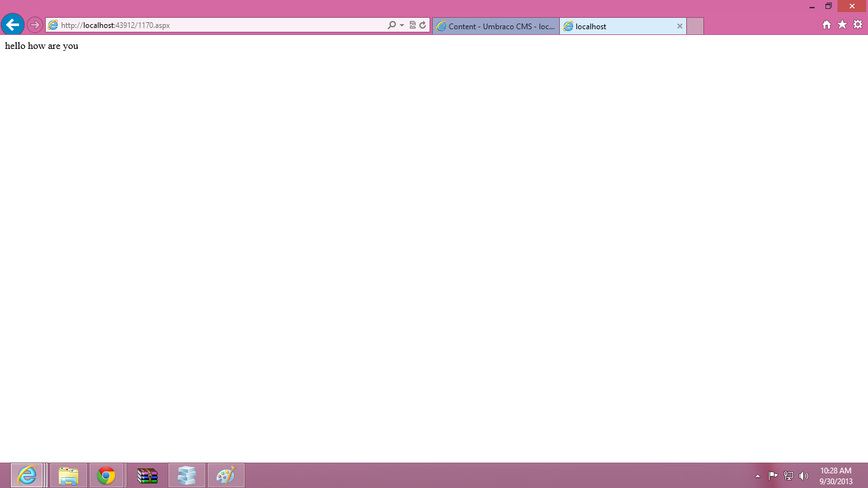The image size is (868, 488).
Task: Expand the address bar autocomplete dropdown arrow
Action: pyautogui.click(x=402, y=25)
